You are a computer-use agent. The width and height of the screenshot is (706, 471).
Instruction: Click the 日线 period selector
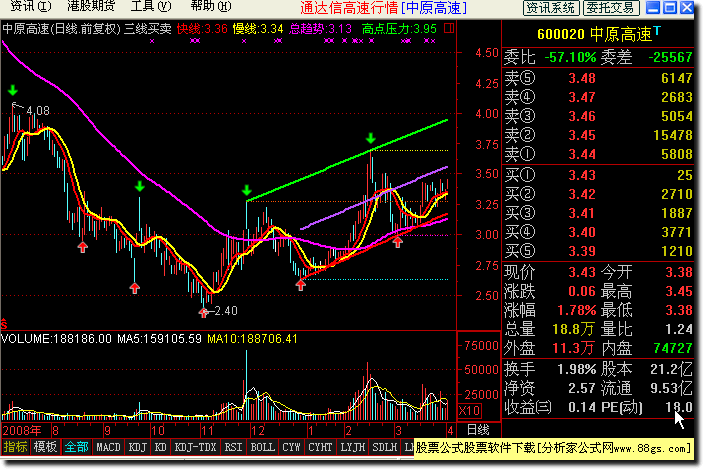(478, 430)
